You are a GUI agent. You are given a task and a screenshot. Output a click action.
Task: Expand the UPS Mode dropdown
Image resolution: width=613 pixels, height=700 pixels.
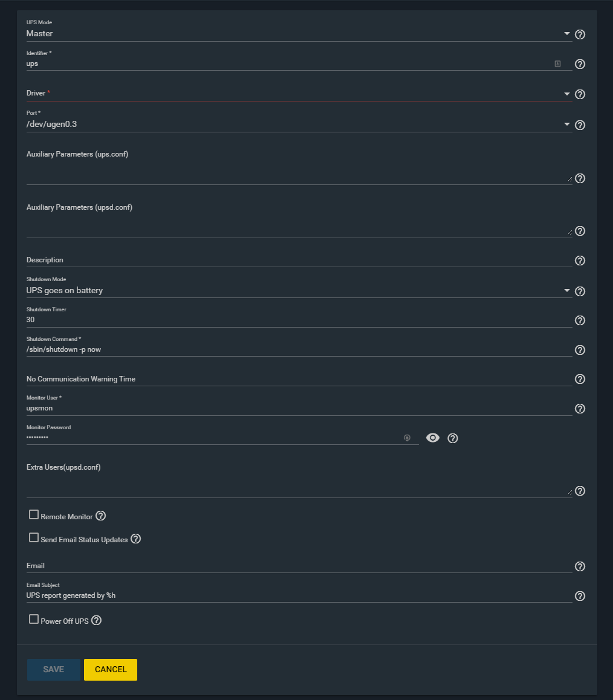566,33
